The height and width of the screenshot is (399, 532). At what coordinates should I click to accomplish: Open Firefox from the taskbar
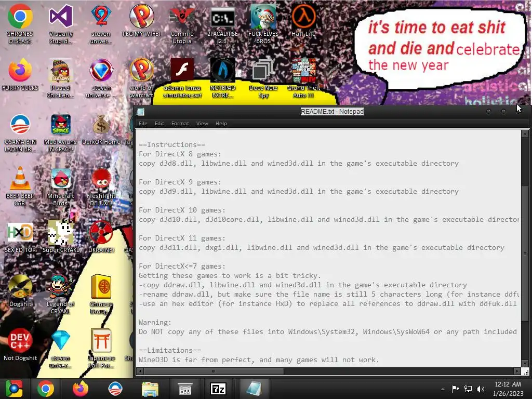[x=81, y=389]
